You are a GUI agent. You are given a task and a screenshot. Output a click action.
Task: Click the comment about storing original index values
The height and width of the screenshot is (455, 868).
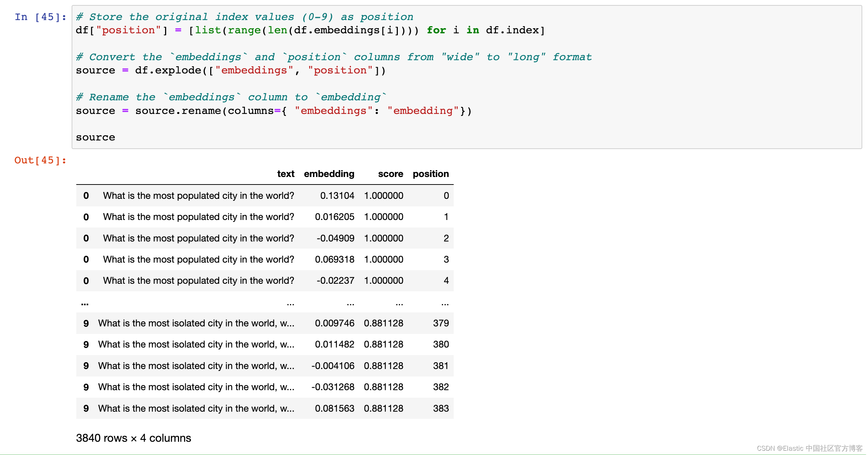point(245,17)
